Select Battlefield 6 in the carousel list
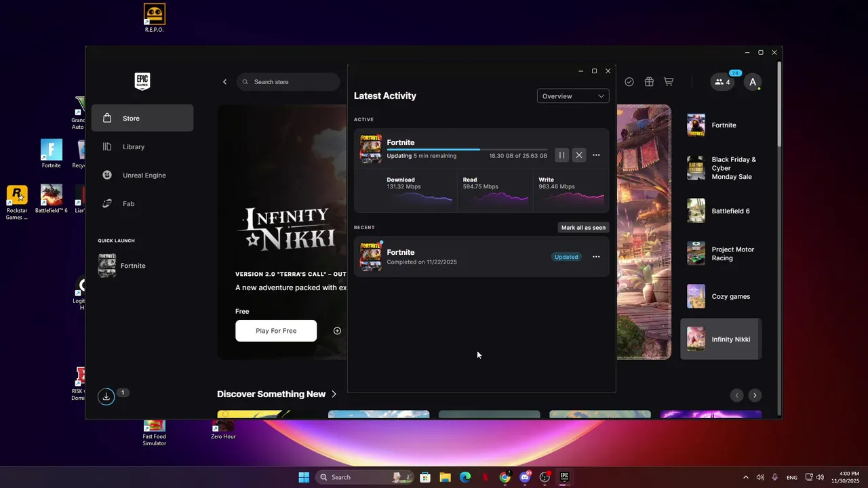Viewport: 868px width, 488px height. coord(721,211)
